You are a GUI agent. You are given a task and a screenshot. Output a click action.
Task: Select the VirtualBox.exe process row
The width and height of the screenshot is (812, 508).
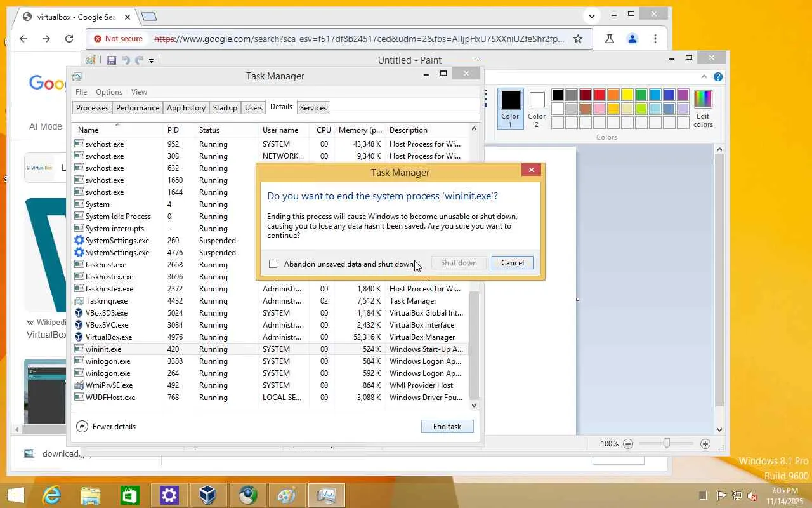[x=272, y=337]
